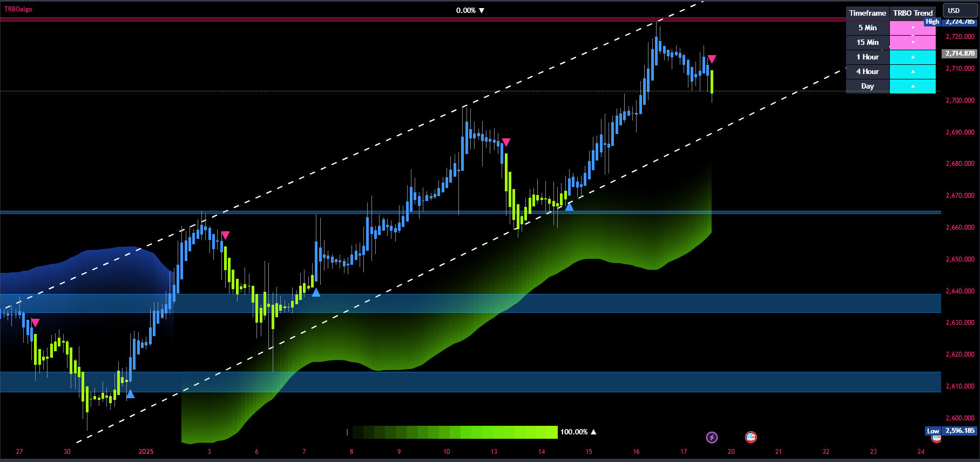Click the 2,670.000 price axis label
The height and width of the screenshot is (462, 980).
(x=960, y=196)
